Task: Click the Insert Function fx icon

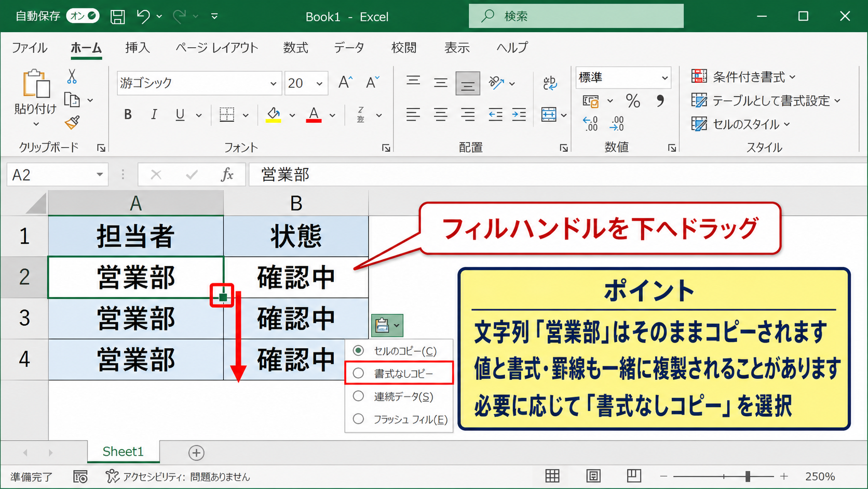Action: point(227,175)
